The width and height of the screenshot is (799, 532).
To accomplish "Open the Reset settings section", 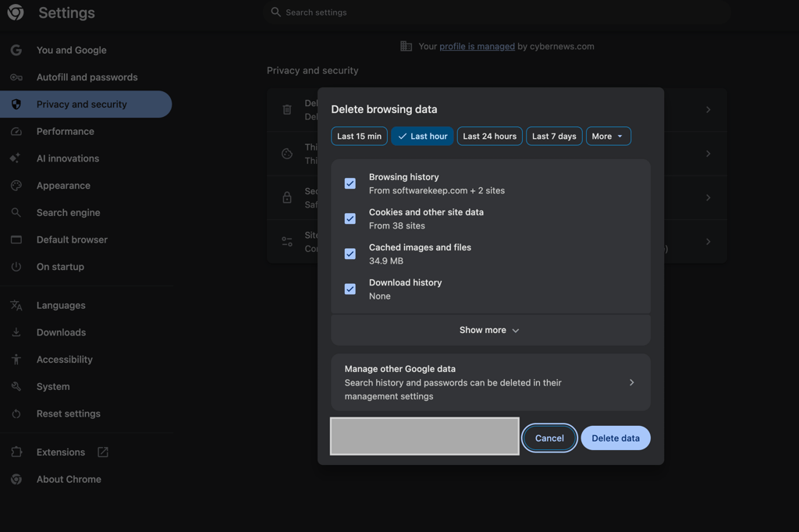I will click(x=86, y=413).
